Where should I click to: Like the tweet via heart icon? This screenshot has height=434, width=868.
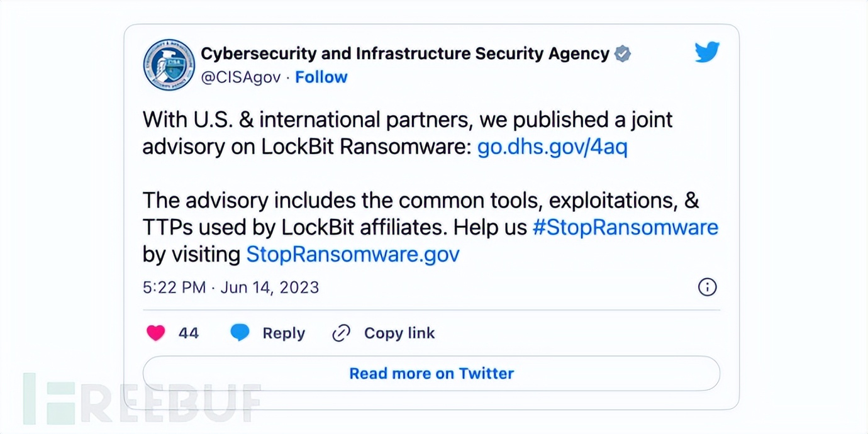(x=155, y=333)
